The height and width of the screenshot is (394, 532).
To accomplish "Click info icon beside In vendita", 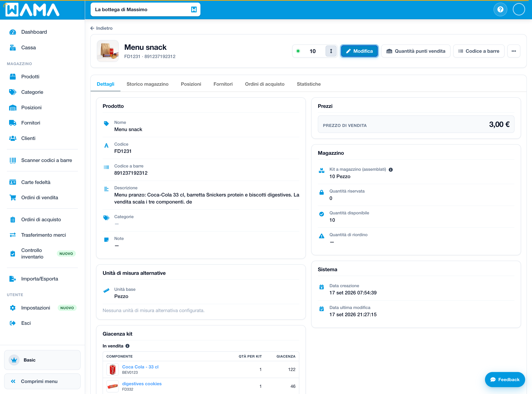I will [128, 346].
